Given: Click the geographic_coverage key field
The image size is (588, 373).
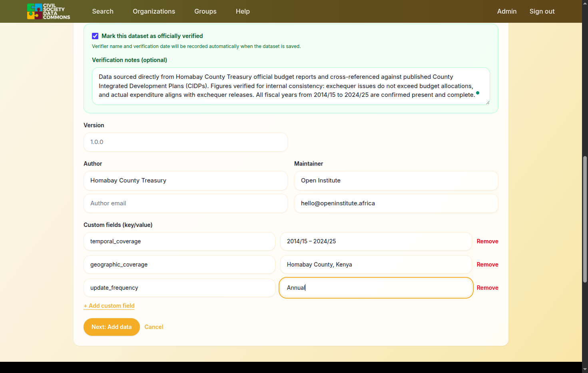Looking at the screenshot, I should tap(179, 265).
